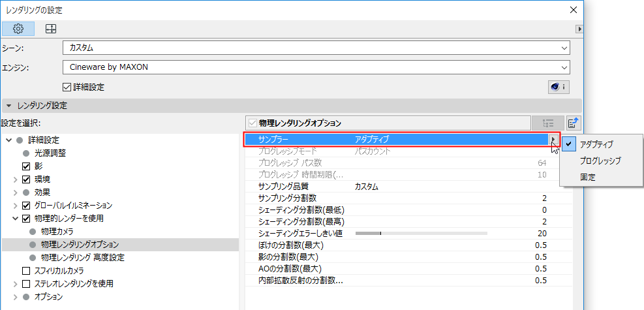Open the シーン dropdown
This screenshot has width=644, height=310.
[x=316, y=48]
